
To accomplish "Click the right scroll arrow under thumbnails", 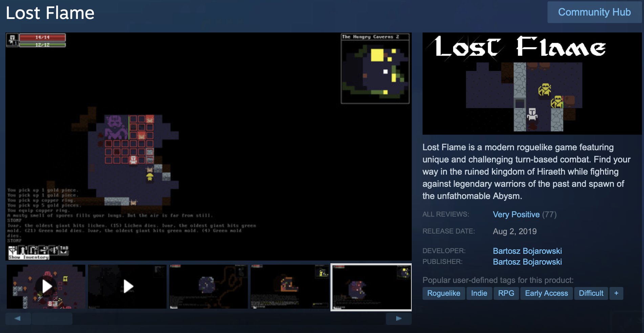I will (x=399, y=318).
